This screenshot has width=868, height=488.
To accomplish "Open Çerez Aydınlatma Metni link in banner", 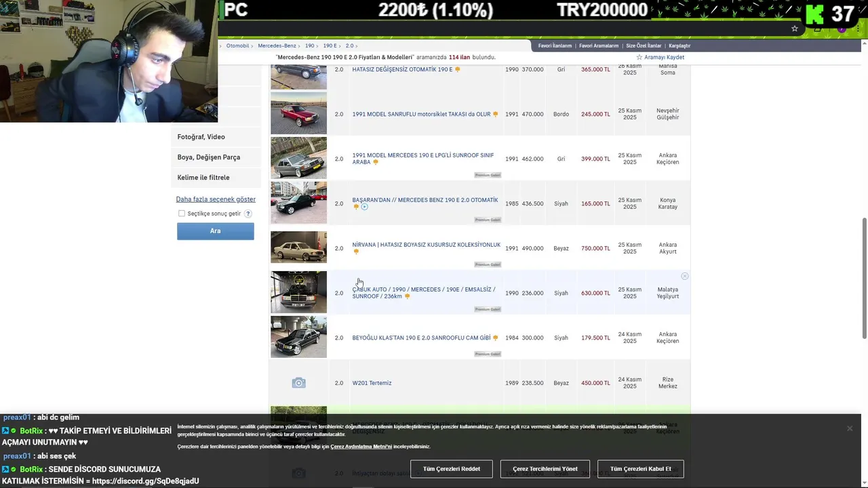I will click(361, 447).
